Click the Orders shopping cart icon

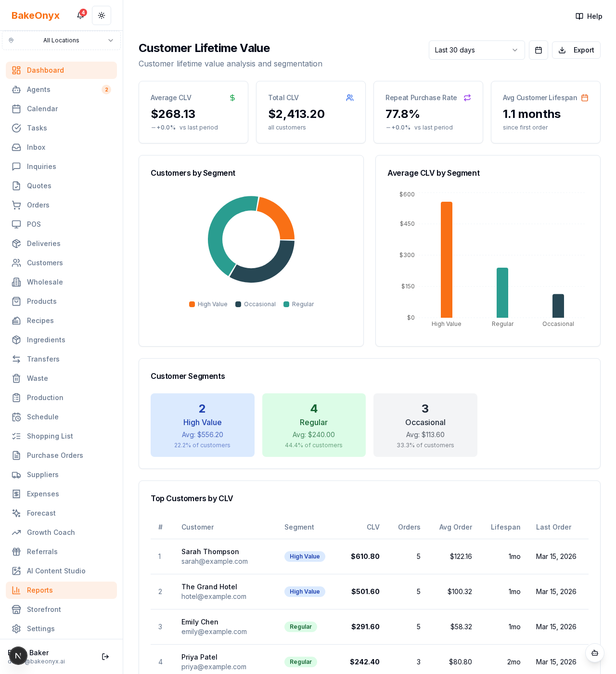(16, 205)
